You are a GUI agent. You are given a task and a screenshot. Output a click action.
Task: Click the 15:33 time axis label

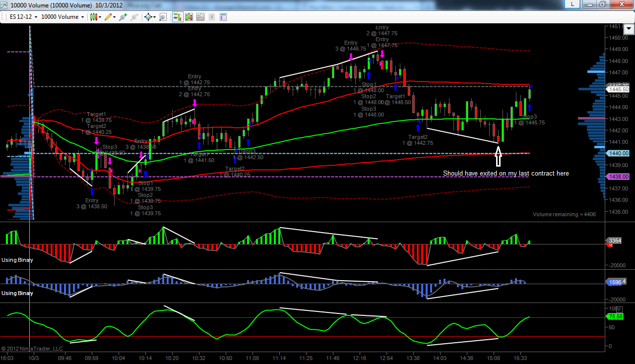pyautogui.click(x=520, y=358)
